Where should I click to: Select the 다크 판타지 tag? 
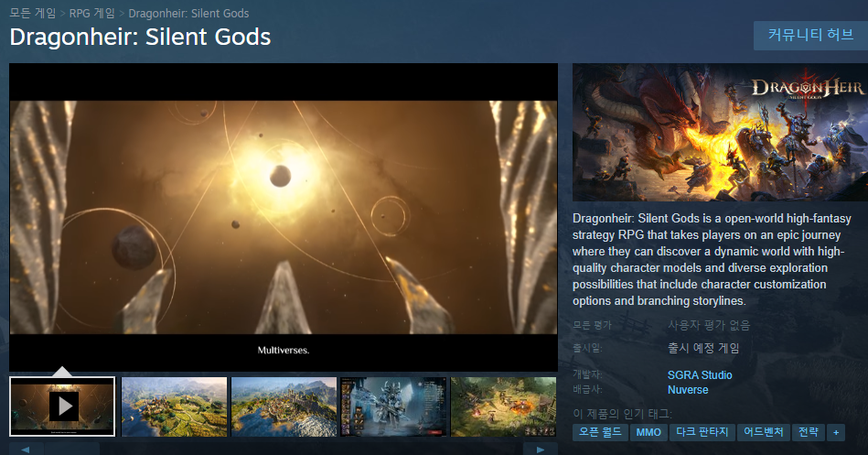702,432
